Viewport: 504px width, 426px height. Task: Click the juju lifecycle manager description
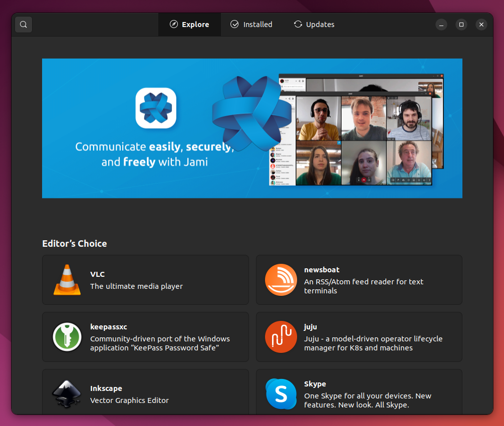(373, 343)
